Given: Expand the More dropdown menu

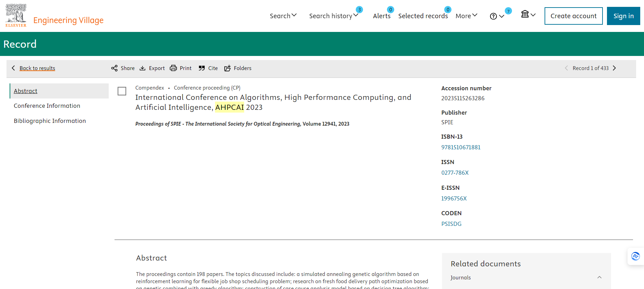Looking at the screenshot, I should click(466, 16).
